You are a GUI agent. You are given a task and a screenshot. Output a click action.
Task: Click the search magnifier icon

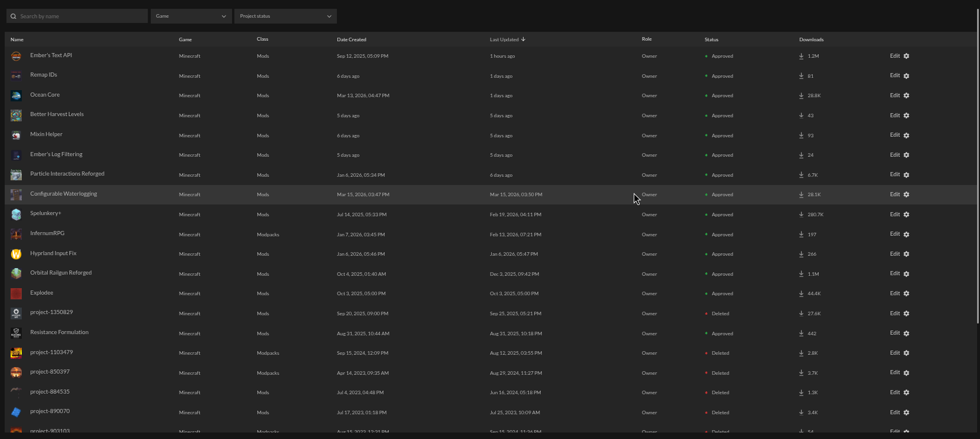[14, 16]
